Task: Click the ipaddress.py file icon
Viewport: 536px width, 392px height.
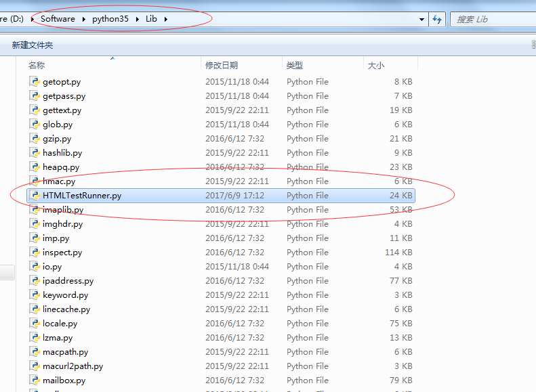Action: tap(35, 281)
